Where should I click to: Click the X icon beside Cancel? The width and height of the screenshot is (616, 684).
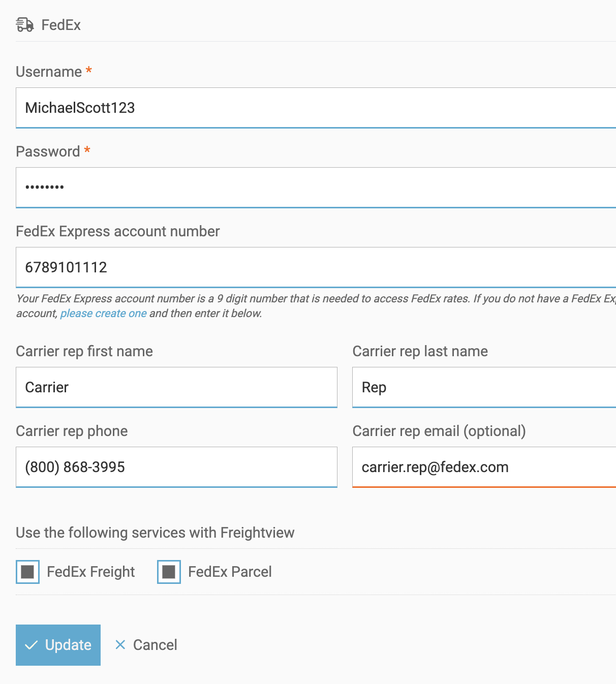[120, 645]
